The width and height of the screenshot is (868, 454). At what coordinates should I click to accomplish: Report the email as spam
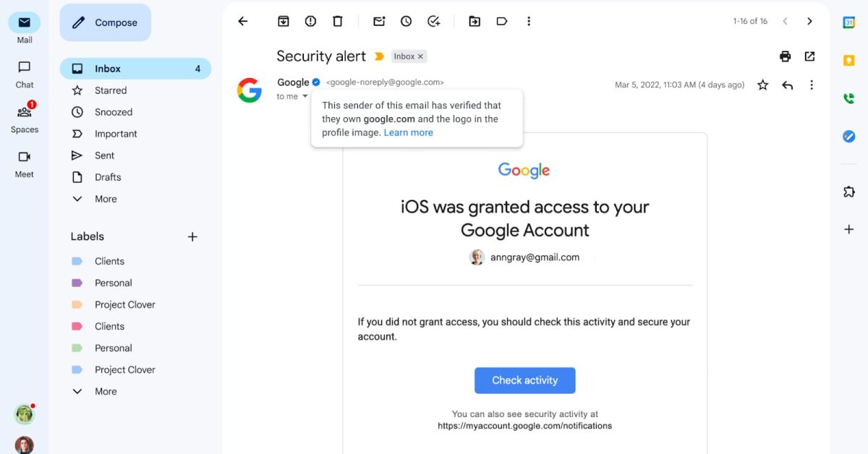coord(310,21)
